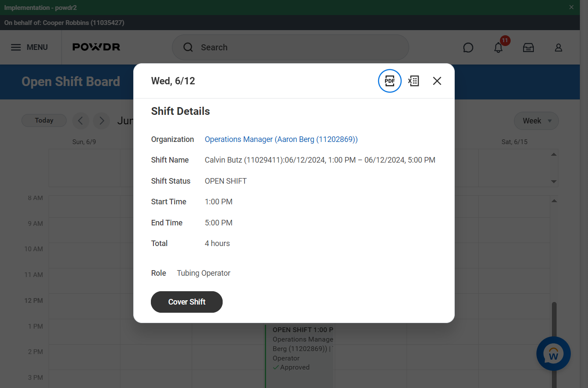The height and width of the screenshot is (388, 588).
Task: Export shift details to Excel
Action: tap(413, 81)
